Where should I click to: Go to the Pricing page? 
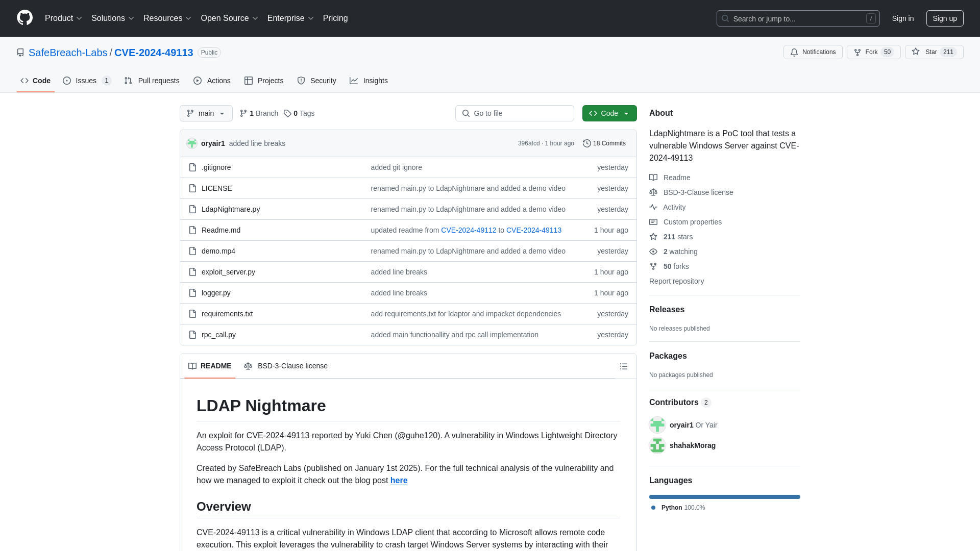[x=335, y=18]
